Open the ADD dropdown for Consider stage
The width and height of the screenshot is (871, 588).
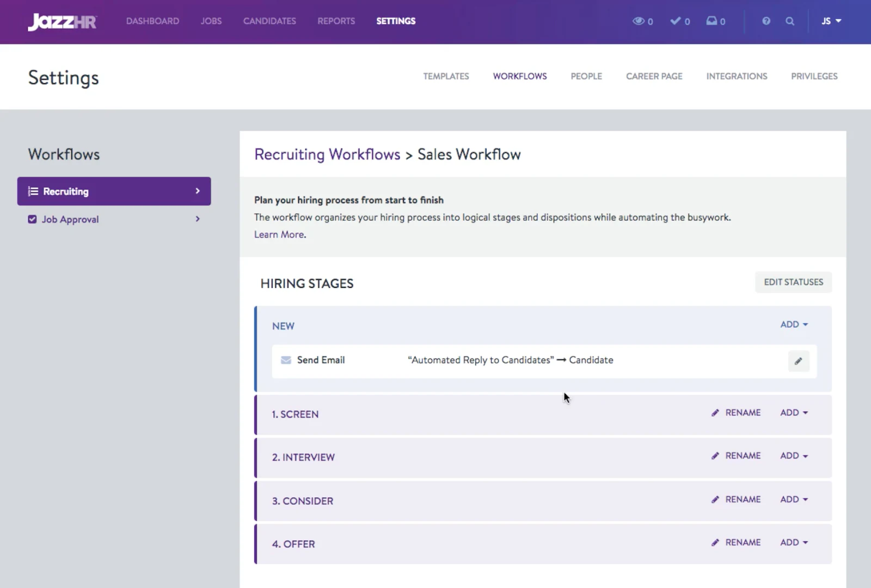(x=794, y=499)
